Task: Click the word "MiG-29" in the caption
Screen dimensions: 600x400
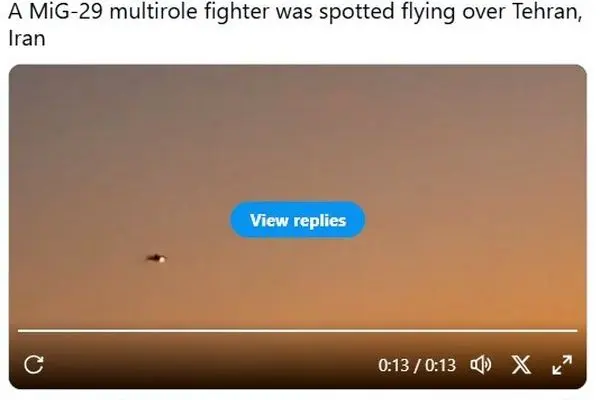Action: coord(66,11)
